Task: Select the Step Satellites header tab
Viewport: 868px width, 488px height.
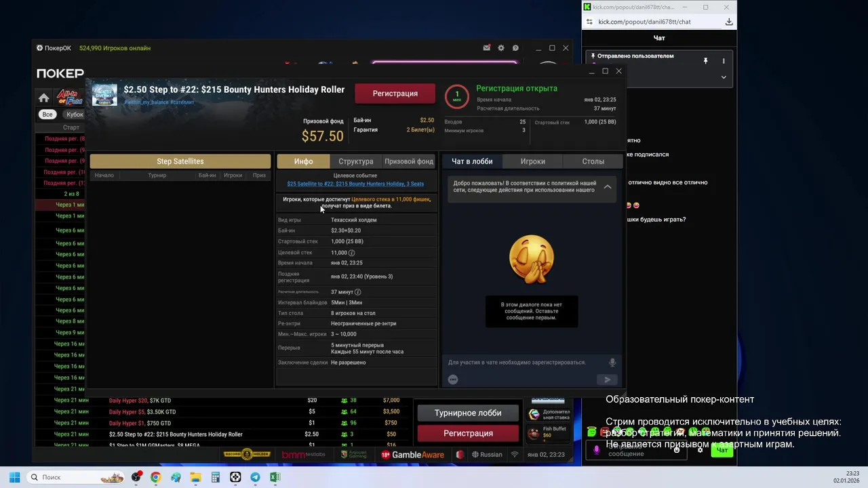Action: pyautogui.click(x=180, y=161)
